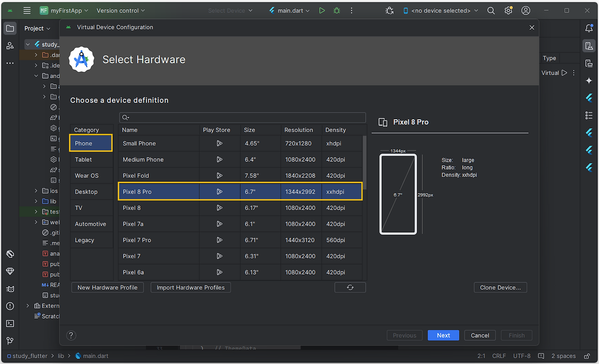Start debugging with the bug icon

pyautogui.click(x=336, y=10)
